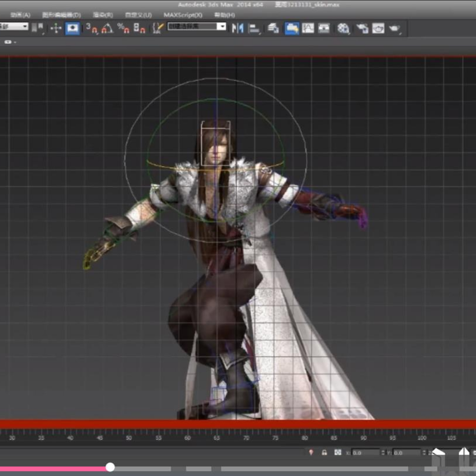The height and width of the screenshot is (476, 476).
Task: Open the selection filter dropdown
Action: click(24, 27)
